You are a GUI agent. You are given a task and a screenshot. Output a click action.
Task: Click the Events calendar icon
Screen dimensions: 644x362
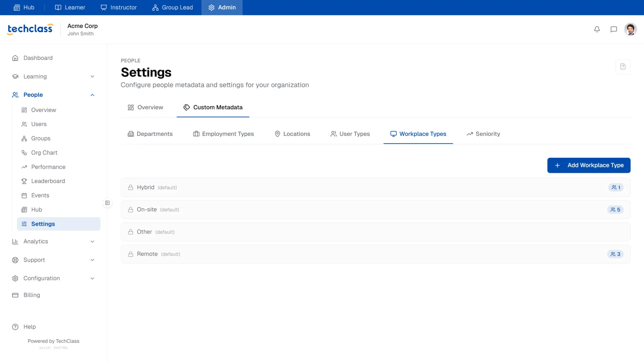(x=24, y=195)
